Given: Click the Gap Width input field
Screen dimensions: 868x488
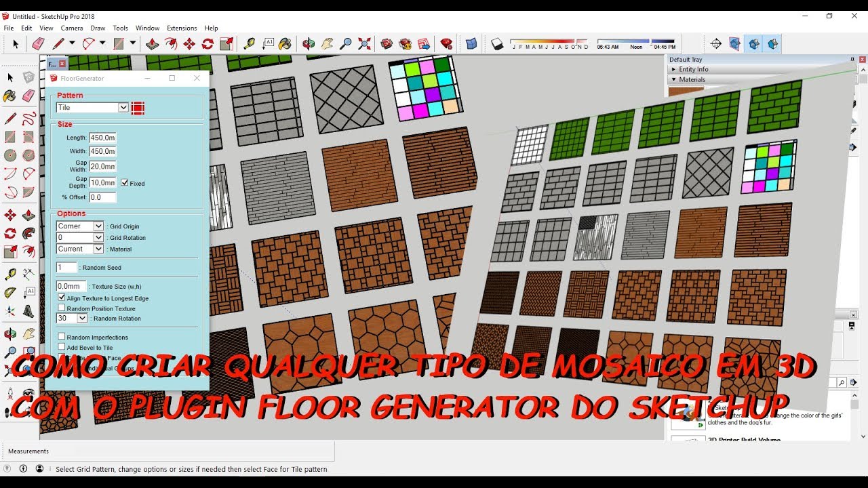Looking at the screenshot, I should (x=102, y=166).
